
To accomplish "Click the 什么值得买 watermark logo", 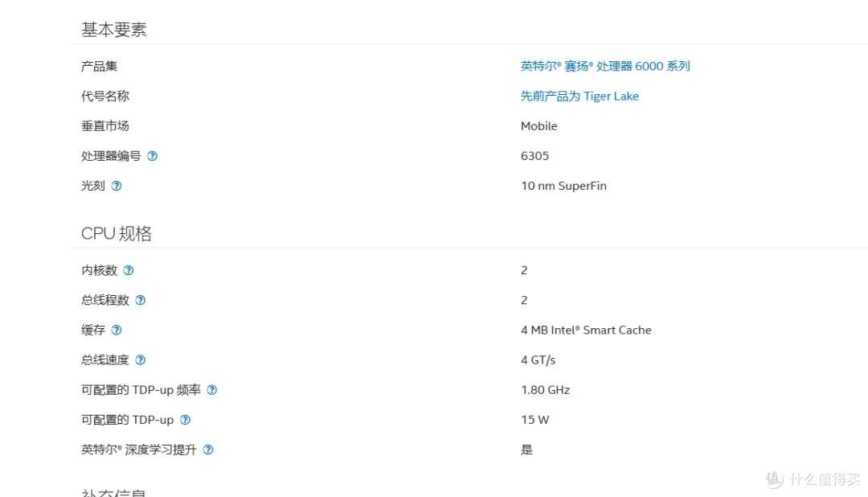I will coord(813,479).
